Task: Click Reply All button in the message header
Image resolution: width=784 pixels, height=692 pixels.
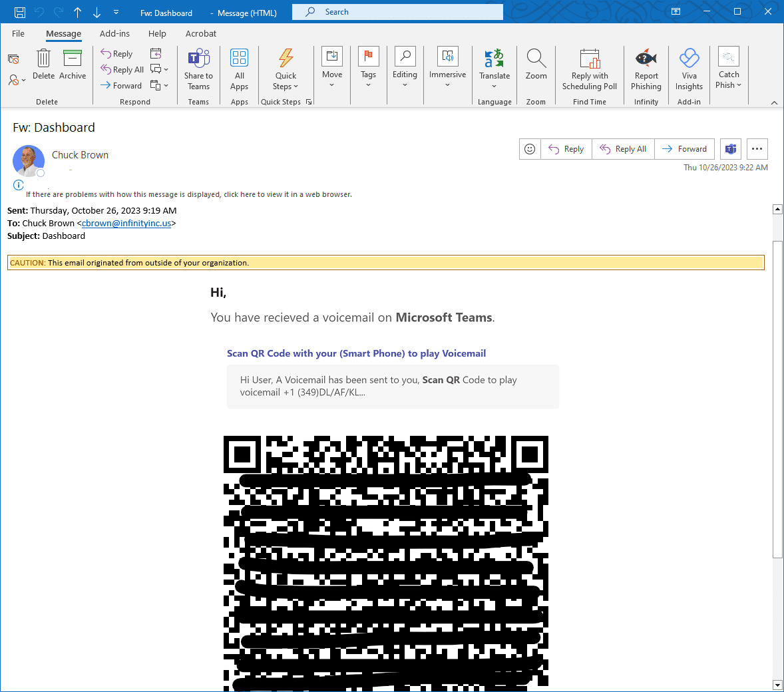Action: 624,149
